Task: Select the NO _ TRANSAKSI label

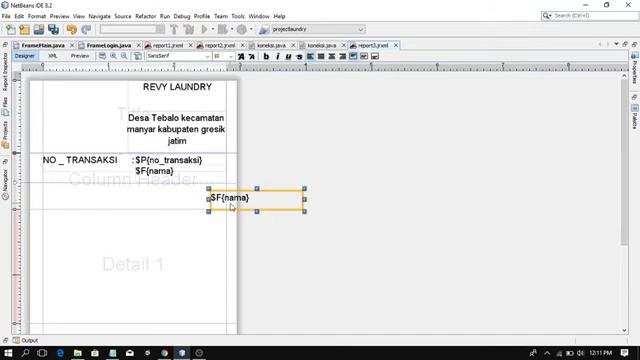Action: [80, 160]
